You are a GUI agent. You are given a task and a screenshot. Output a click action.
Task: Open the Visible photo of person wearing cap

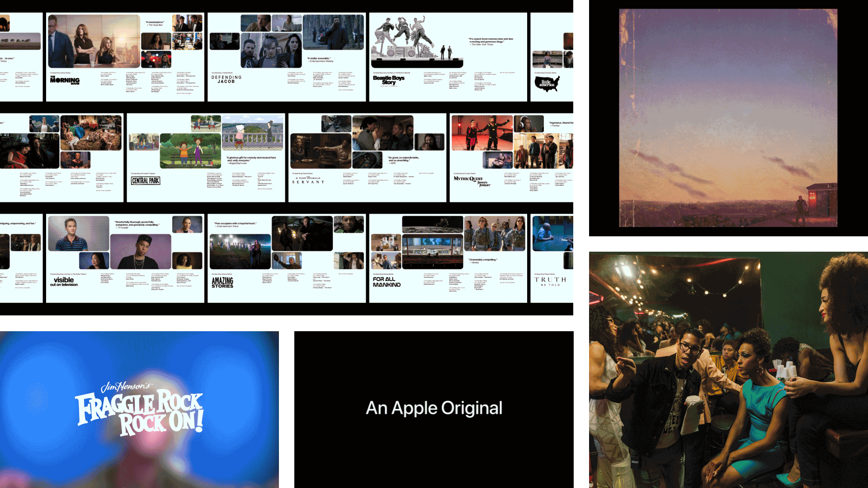(141, 252)
